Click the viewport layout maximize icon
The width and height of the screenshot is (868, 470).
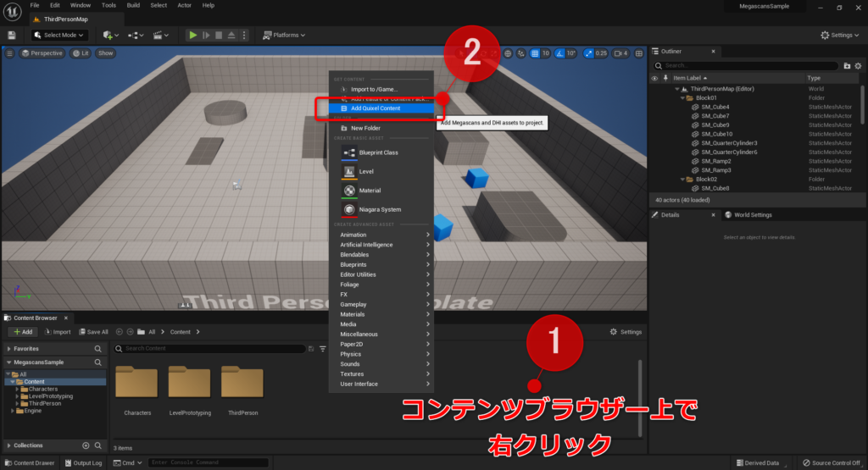[639, 53]
